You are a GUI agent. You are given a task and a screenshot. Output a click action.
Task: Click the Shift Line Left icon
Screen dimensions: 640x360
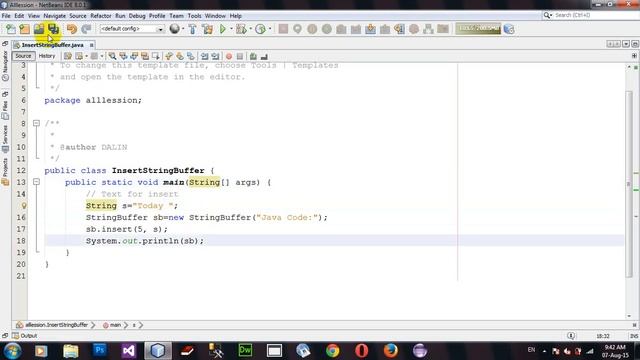click(204, 56)
